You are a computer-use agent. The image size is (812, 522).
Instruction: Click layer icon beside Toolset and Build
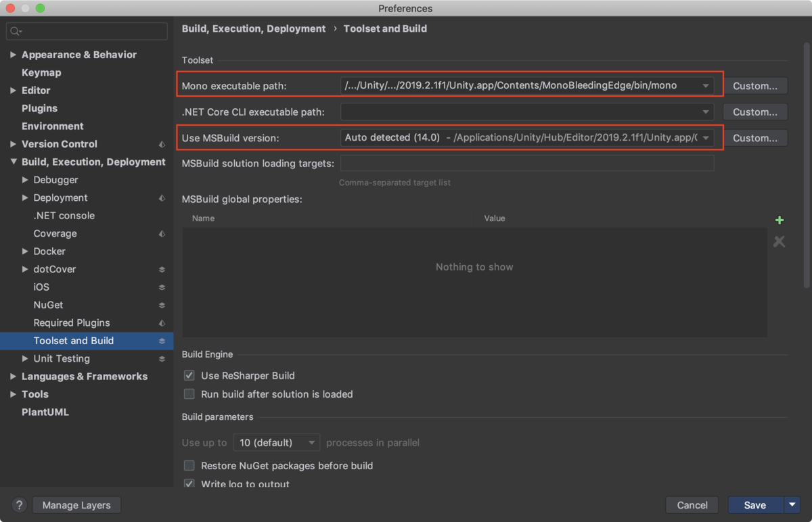[162, 341]
